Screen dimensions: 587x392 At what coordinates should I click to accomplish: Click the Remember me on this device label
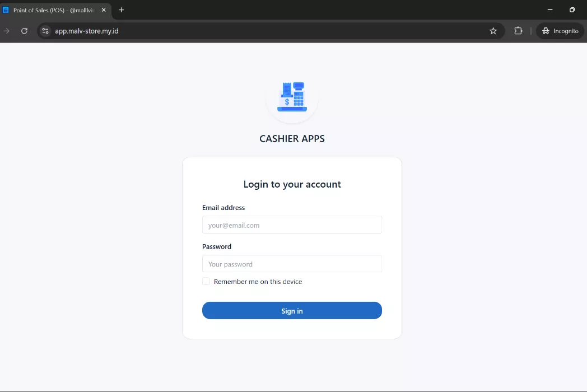[258, 282]
